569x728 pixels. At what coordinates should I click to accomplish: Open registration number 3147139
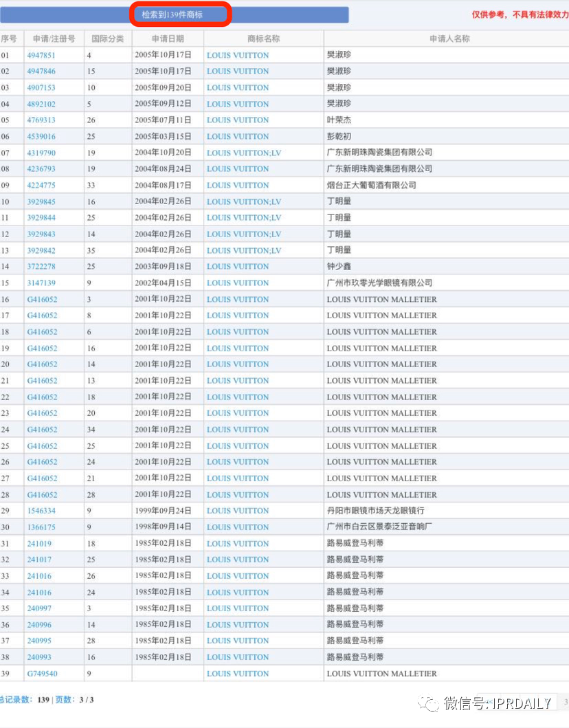coord(41,283)
